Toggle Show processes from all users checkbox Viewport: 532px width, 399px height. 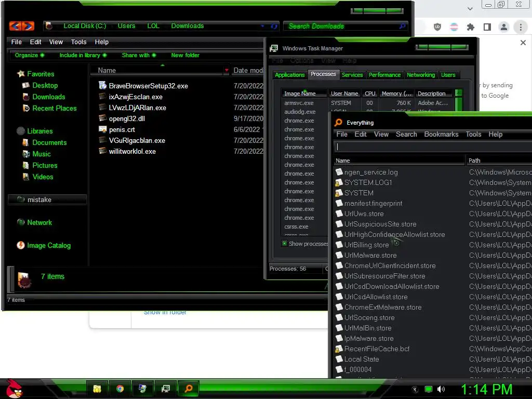coord(284,243)
